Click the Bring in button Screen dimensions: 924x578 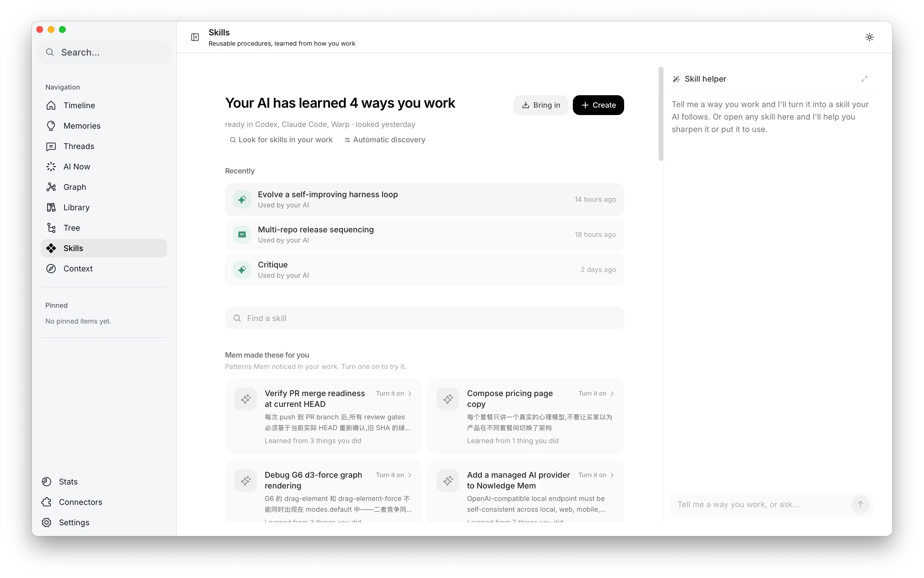point(541,105)
